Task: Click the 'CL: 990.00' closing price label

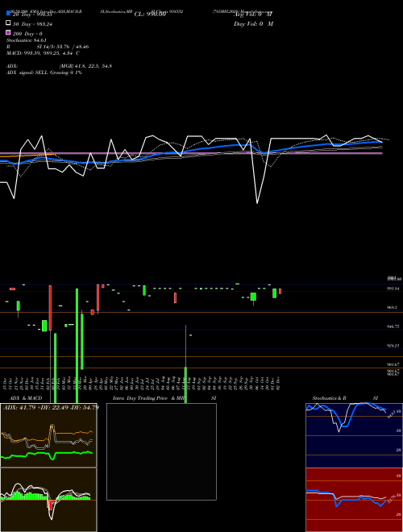Action: (x=150, y=15)
